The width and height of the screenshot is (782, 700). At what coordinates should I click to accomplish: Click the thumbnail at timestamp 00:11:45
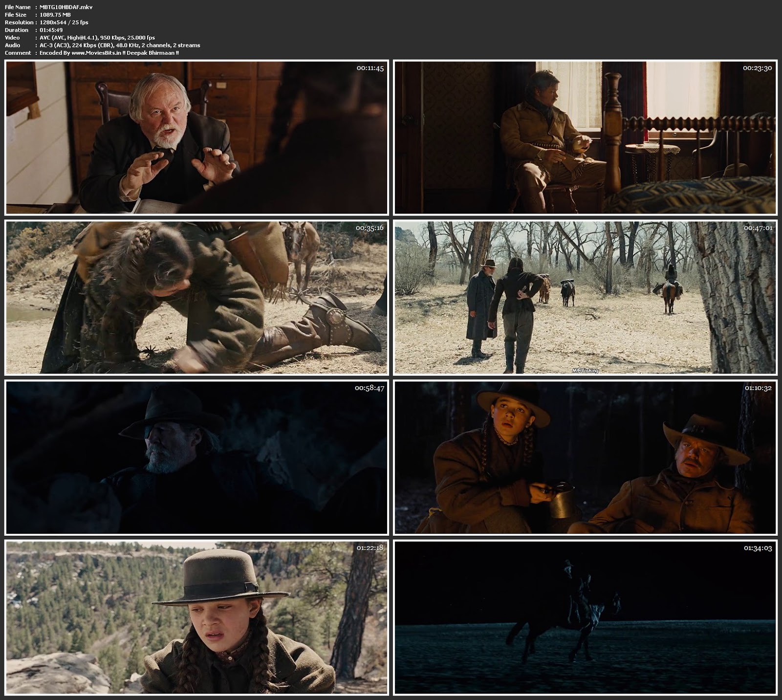196,138
